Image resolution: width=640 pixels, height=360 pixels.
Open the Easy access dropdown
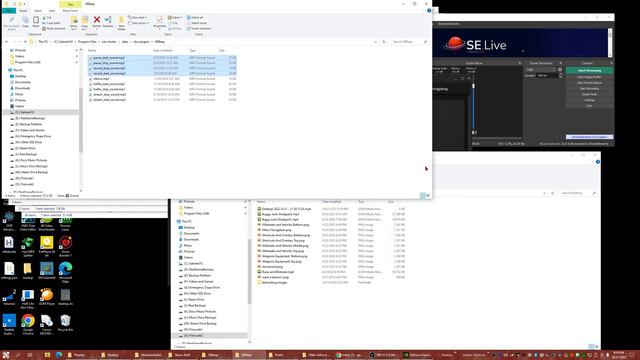(x=138, y=23)
